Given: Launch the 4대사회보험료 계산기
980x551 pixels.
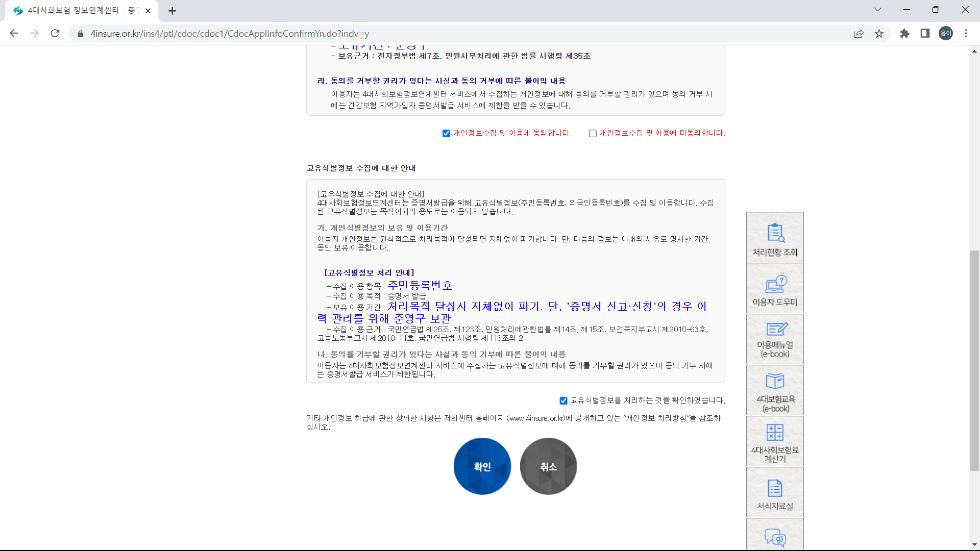Looking at the screenshot, I should tap(775, 441).
